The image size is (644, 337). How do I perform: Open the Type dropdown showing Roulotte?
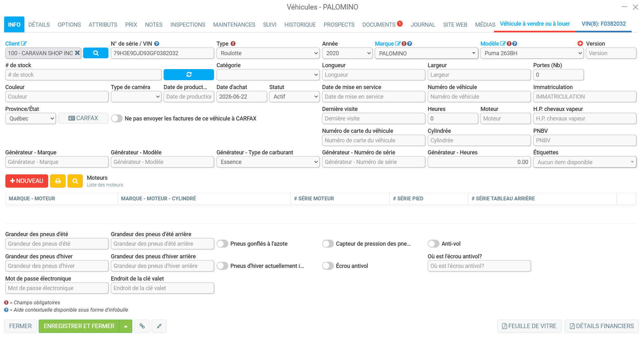click(x=268, y=53)
